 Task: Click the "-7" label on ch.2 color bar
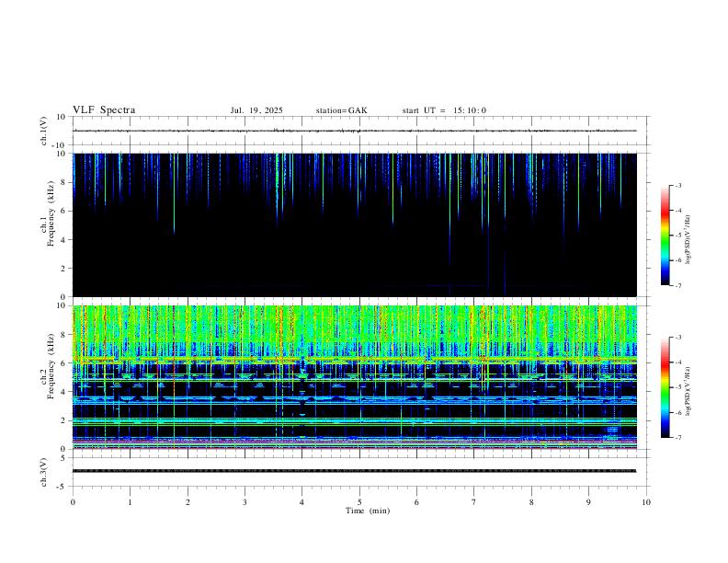678,438
